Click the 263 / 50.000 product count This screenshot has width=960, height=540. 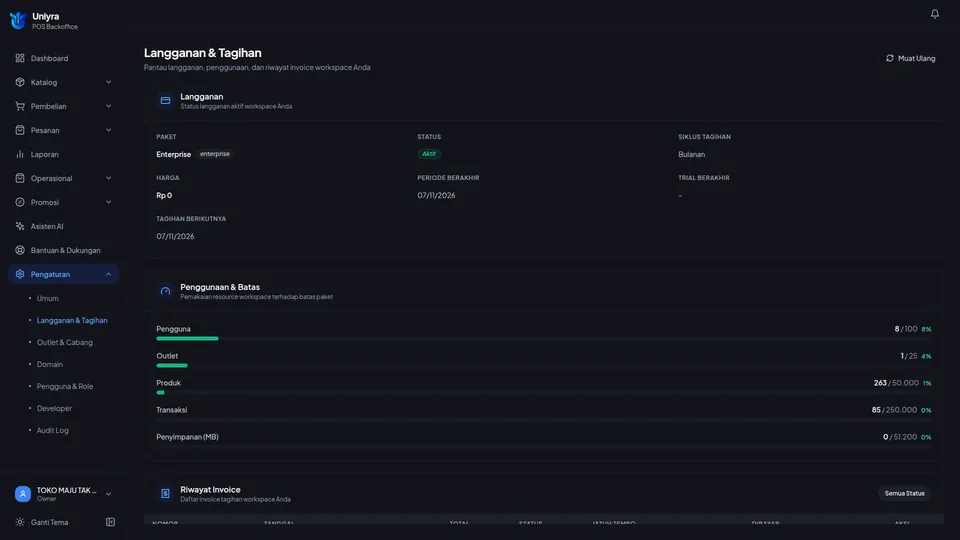click(896, 383)
